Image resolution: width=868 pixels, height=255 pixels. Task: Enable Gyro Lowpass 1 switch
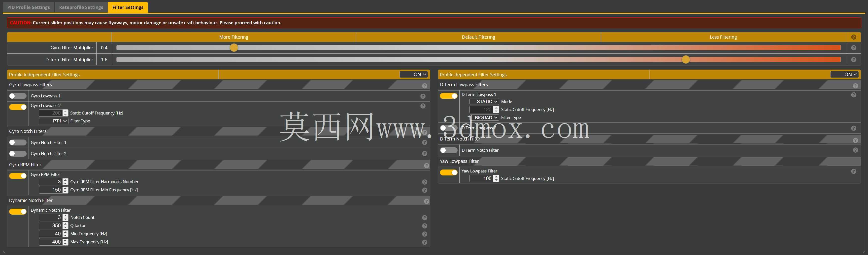click(x=18, y=96)
